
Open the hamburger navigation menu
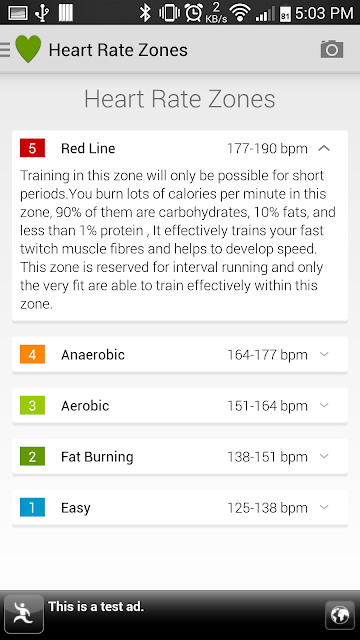[5, 50]
